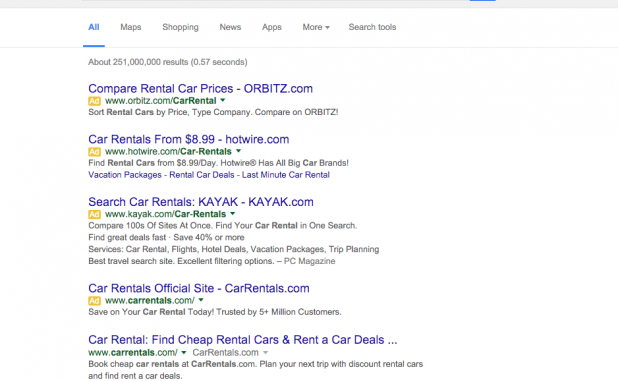Open the Rental Car Deals sitelink
The image size is (618, 381).
click(202, 175)
